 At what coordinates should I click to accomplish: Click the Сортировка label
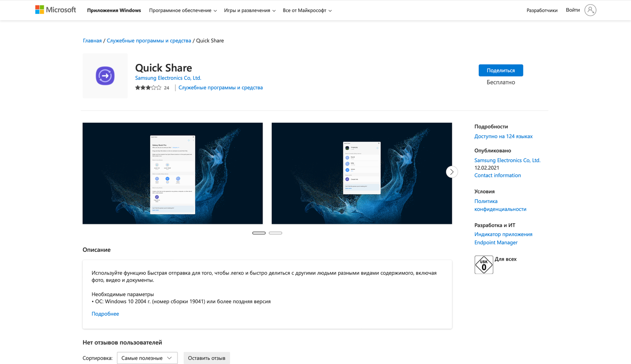point(98,358)
